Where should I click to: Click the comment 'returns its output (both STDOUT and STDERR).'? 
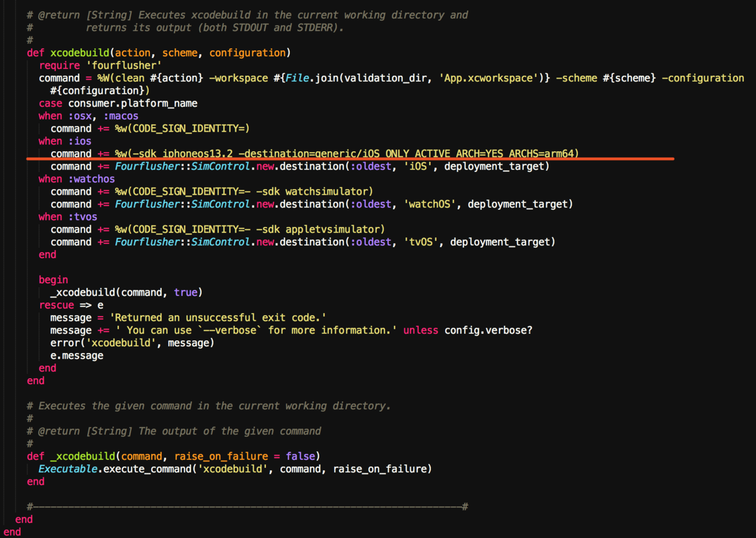(x=215, y=27)
